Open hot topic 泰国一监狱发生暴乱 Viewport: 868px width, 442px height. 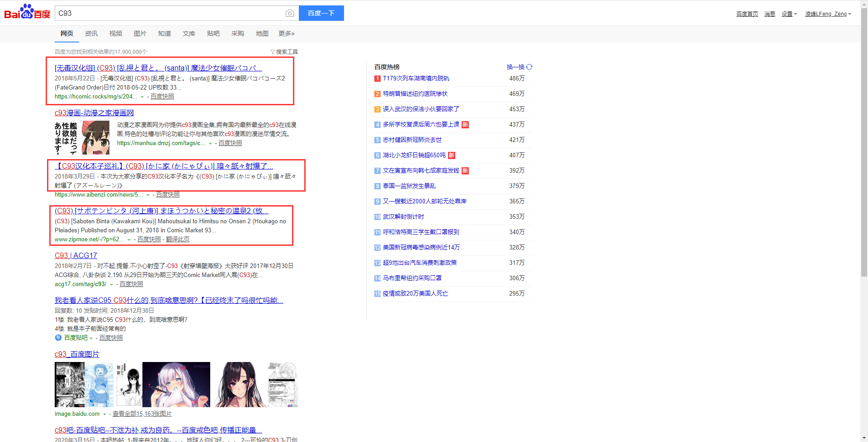(409, 186)
